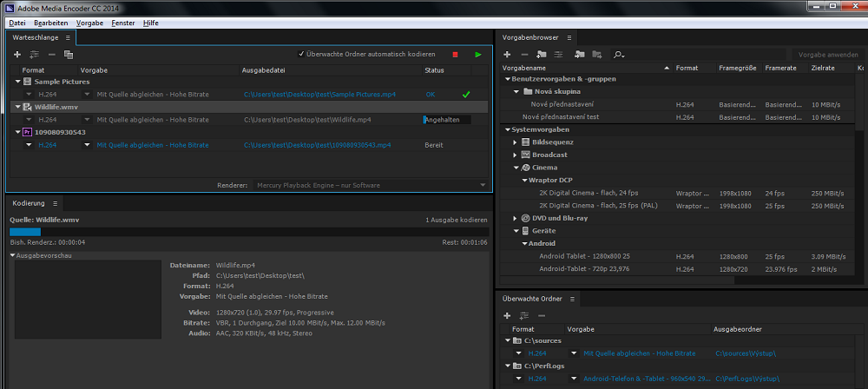Start queue with green play button
The image size is (868, 389).
(478, 55)
